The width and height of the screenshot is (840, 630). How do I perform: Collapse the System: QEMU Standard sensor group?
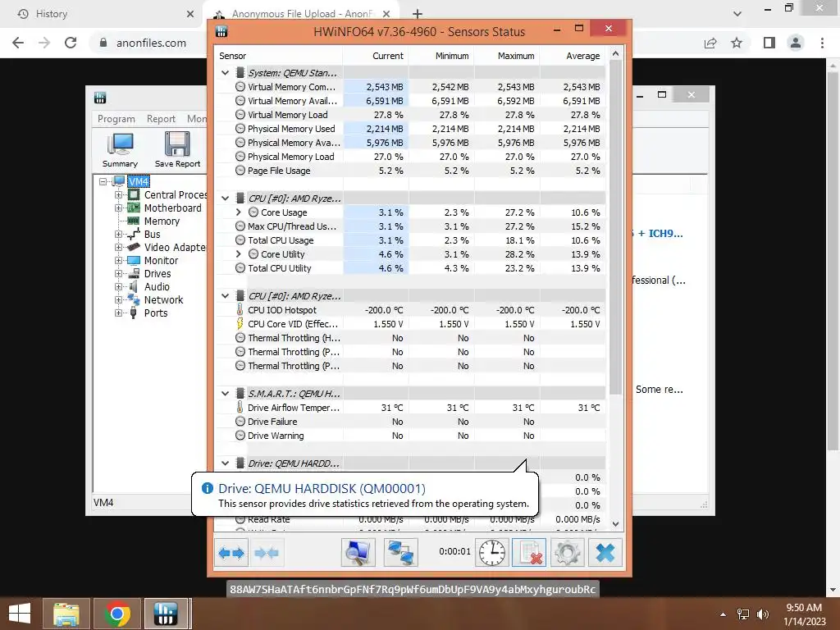click(225, 73)
